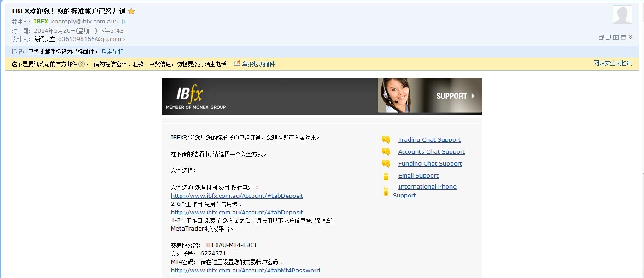The height and width of the screenshot is (278, 644).
Task: Click the phone icon beside International Phone Support
Action: point(386,191)
